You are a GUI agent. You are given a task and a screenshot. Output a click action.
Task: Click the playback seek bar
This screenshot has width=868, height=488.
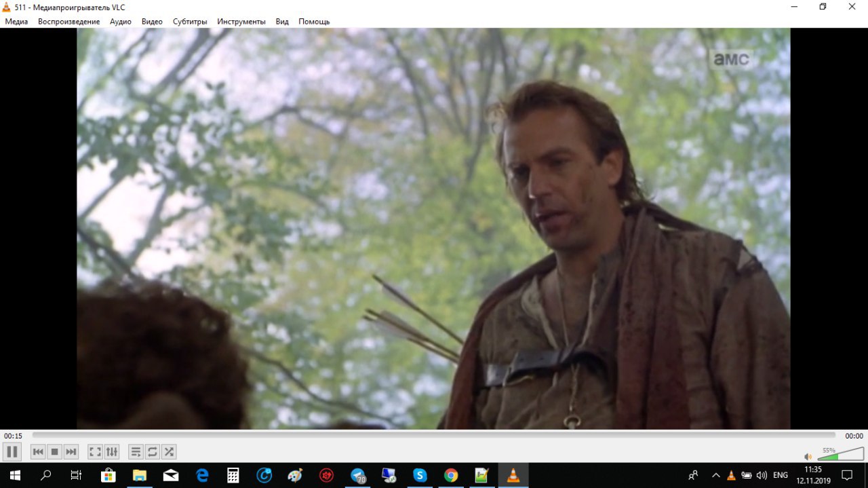coord(434,435)
